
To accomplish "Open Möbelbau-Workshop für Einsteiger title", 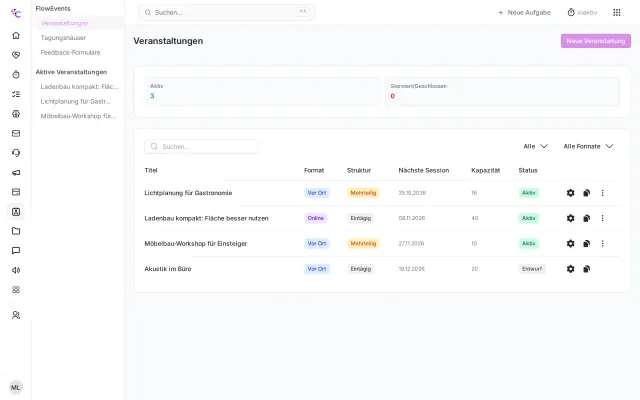I will [x=196, y=244].
